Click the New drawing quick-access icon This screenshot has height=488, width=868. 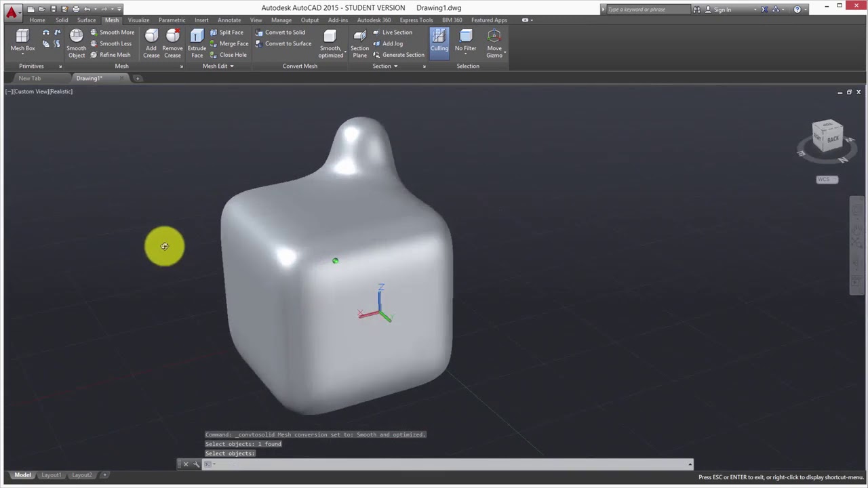click(x=31, y=9)
